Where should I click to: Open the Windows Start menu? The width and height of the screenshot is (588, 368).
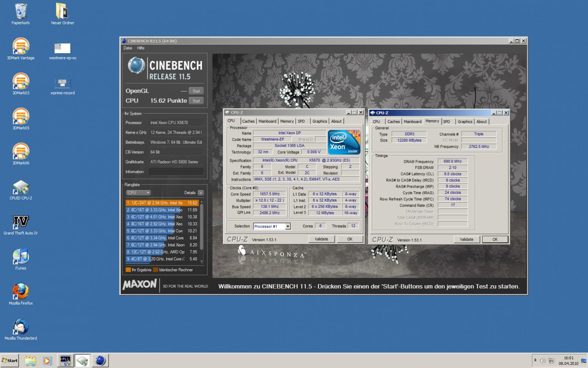pos(10,360)
